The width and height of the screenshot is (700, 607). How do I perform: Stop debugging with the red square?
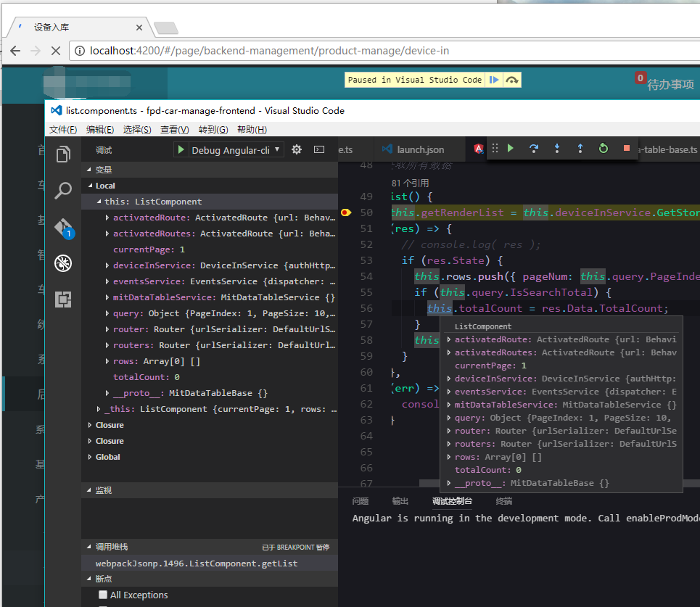[627, 148]
